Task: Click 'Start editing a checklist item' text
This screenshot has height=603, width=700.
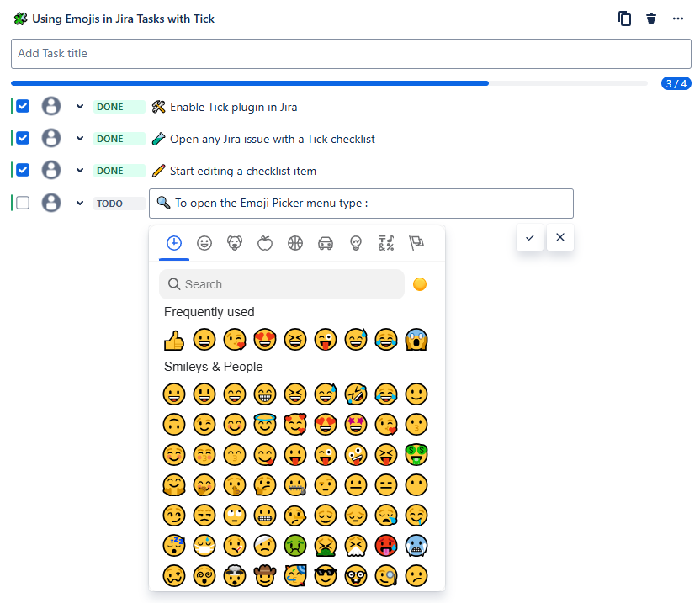Action: 243,171
